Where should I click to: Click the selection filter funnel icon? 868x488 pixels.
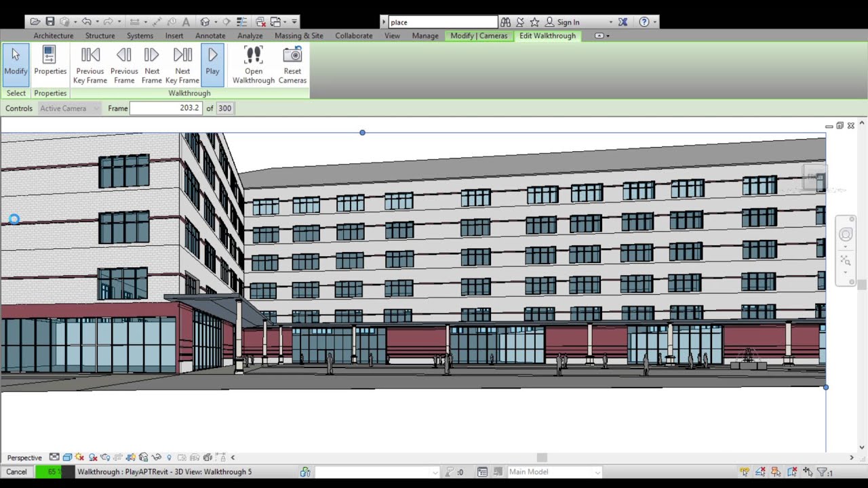point(823,472)
